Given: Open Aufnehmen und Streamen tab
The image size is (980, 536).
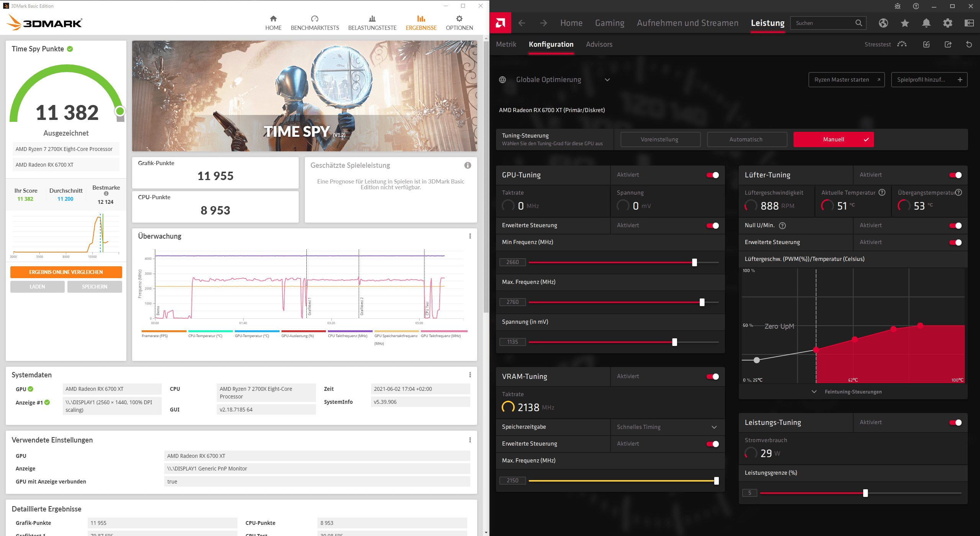Looking at the screenshot, I should point(687,23).
